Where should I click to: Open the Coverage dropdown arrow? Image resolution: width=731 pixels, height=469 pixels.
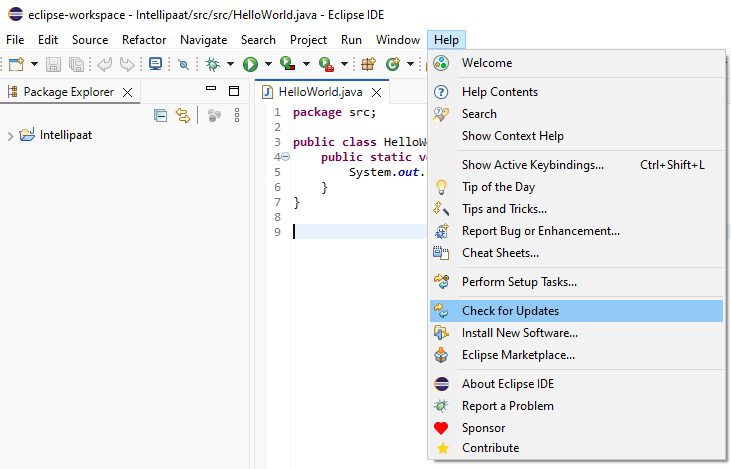tap(306, 64)
